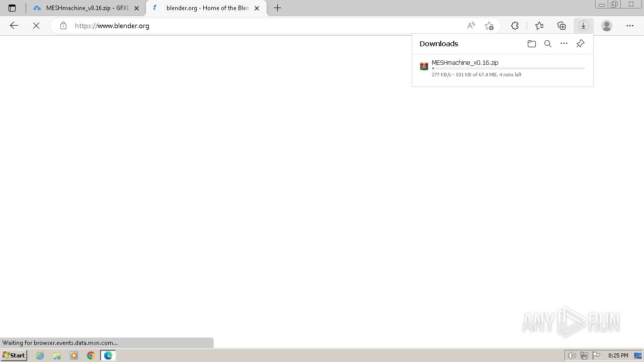Click the download speed status text
This screenshot has width=644, height=362.
(476, 75)
